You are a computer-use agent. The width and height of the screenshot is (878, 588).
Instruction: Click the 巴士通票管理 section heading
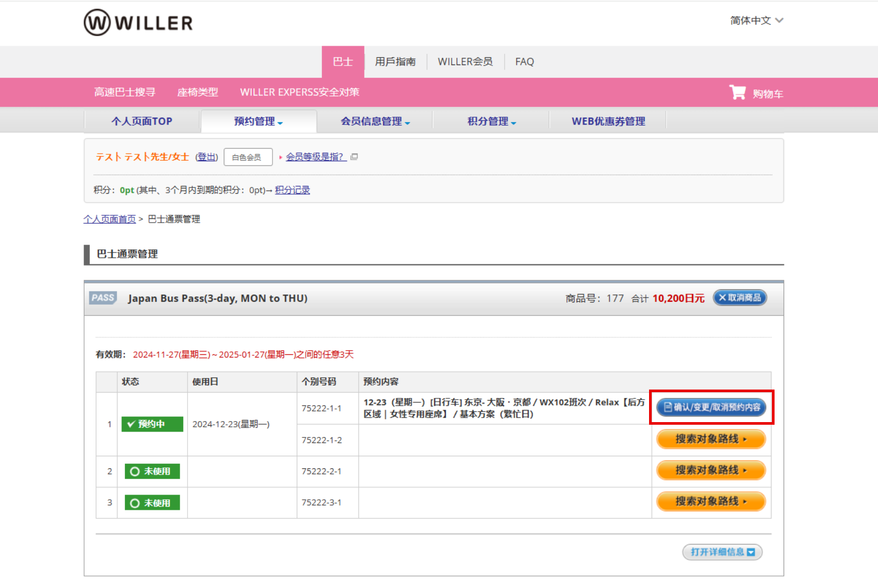pos(127,254)
